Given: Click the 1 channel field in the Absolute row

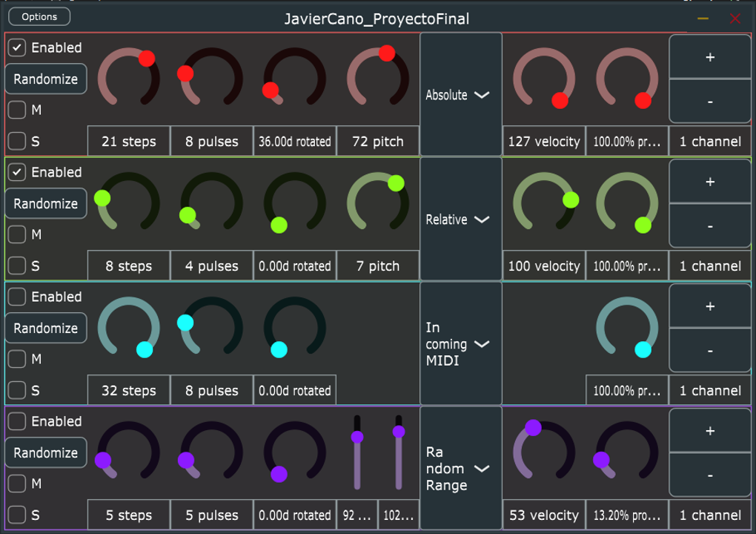Looking at the screenshot, I should (x=709, y=140).
